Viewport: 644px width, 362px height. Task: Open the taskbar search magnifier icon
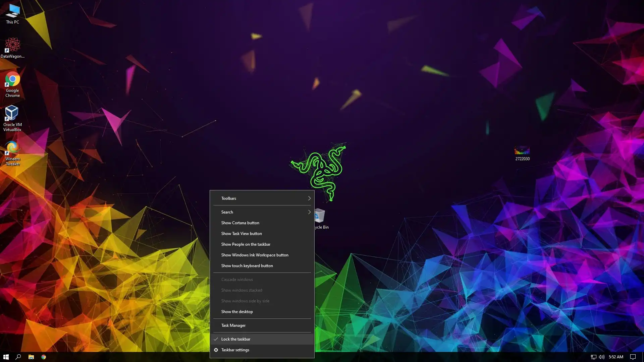18,357
